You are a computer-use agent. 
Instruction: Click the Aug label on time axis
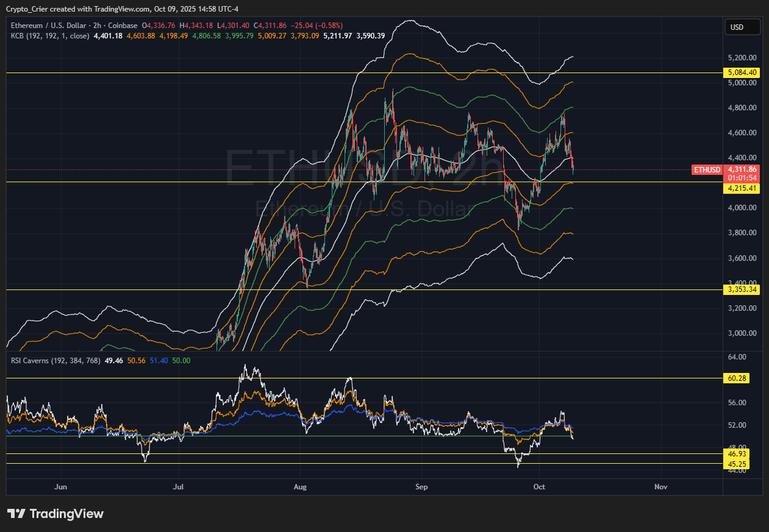[299, 487]
